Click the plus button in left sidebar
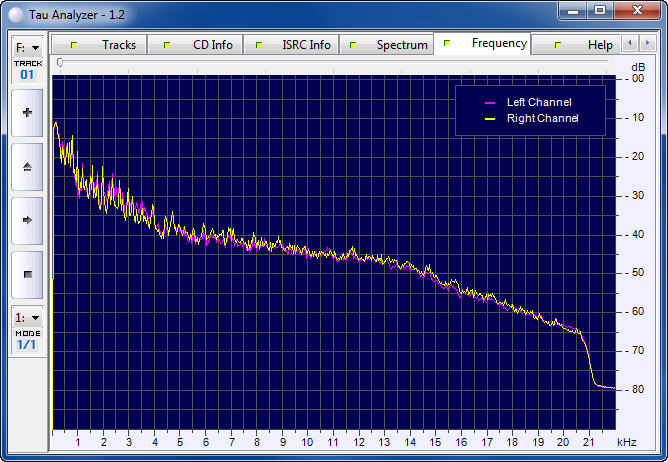 pyautogui.click(x=27, y=113)
